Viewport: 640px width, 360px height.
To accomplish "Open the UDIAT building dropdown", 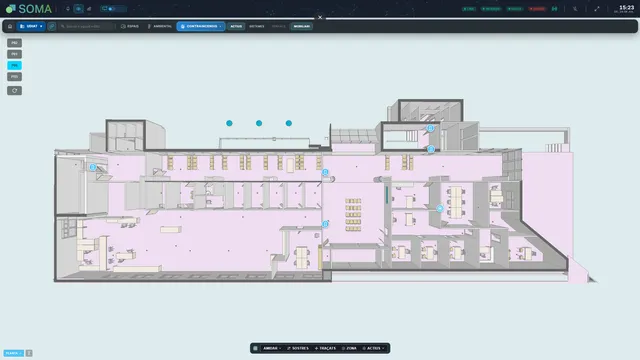I will (x=31, y=26).
